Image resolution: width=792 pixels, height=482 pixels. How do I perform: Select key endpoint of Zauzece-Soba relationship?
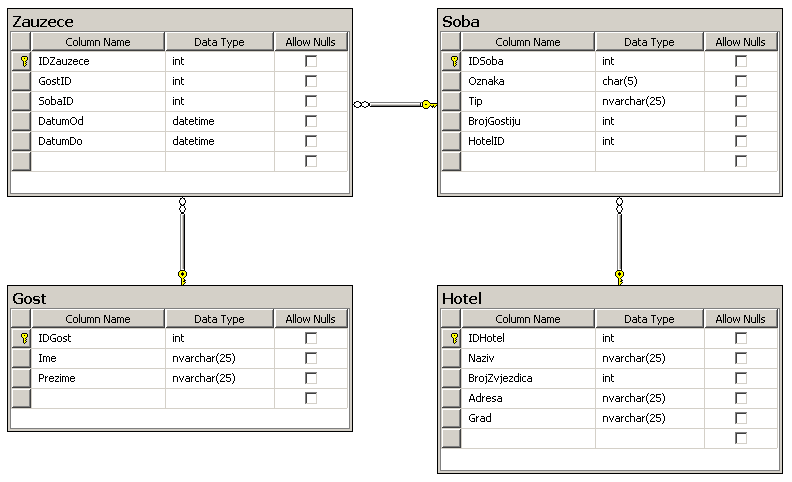(x=429, y=105)
